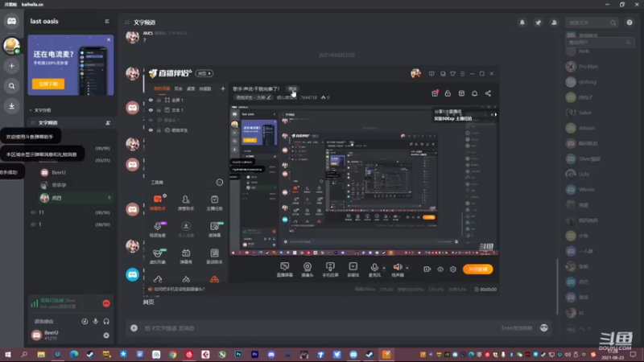The width and height of the screenshot is (644, 362).
Task: Click the mode switch pill next to logo
Action: pos(204,73)
